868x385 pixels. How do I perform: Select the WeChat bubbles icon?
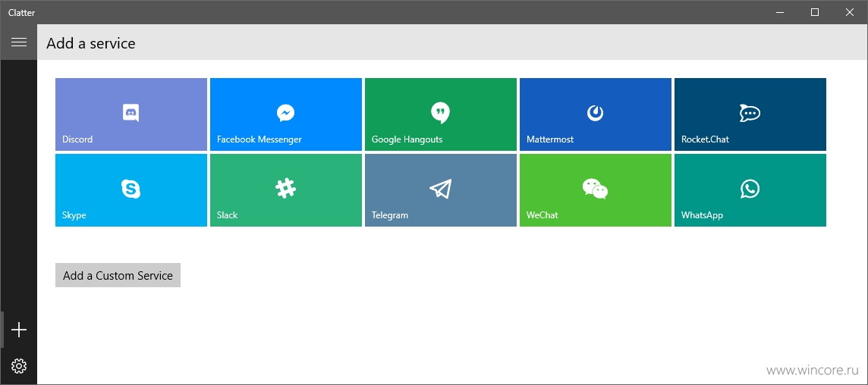click(595, 189)
